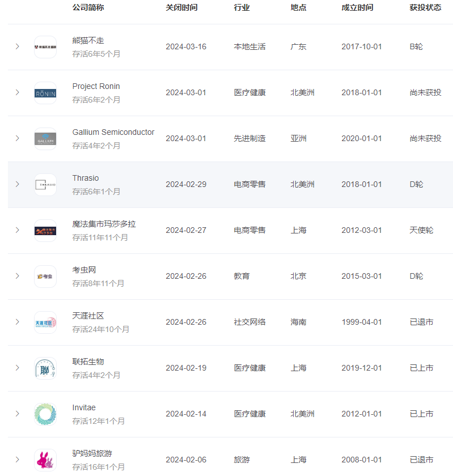This screenshot has width=453, height=476.
Task: Open the Project Ronin company link
Action: point(96,86)
